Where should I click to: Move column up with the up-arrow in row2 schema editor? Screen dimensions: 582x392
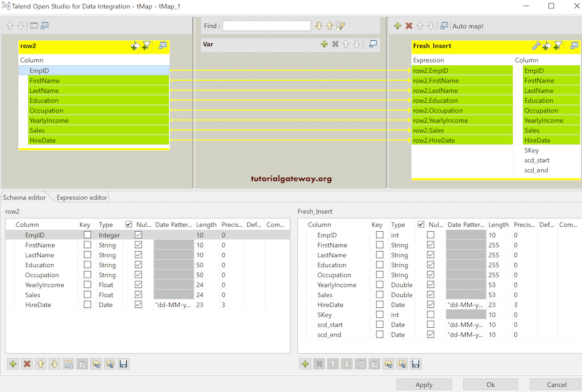(x=40, y=364)
